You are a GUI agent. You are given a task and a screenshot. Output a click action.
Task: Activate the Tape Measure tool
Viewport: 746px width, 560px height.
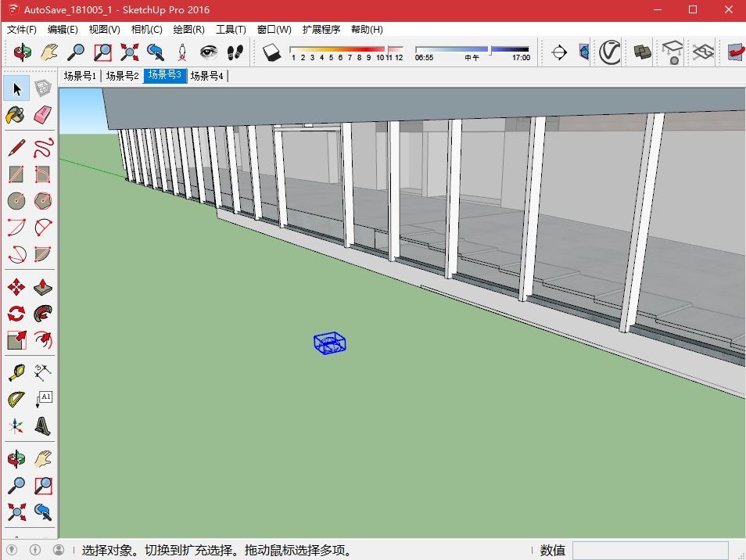pos(16,372)
